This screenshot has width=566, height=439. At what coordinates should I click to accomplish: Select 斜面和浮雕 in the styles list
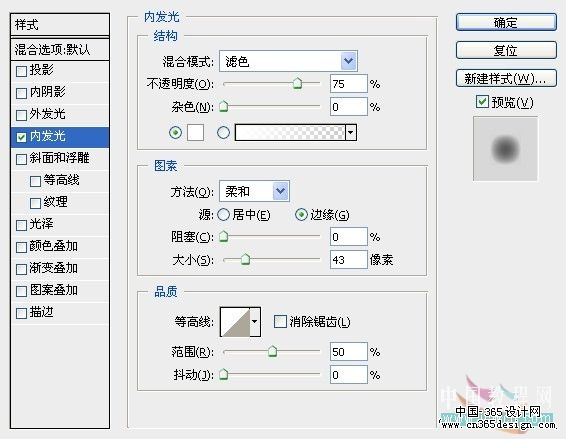60,158
